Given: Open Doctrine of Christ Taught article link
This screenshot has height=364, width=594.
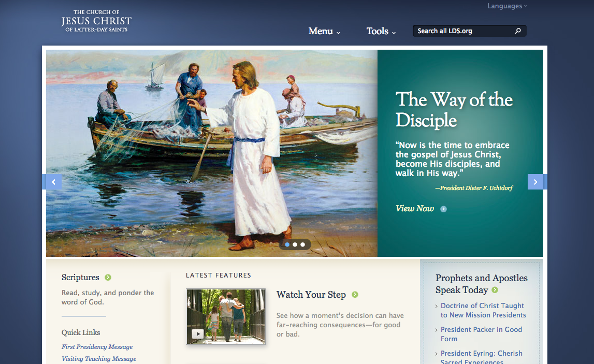Looking at the screenshot, I should tap(483, 310).
